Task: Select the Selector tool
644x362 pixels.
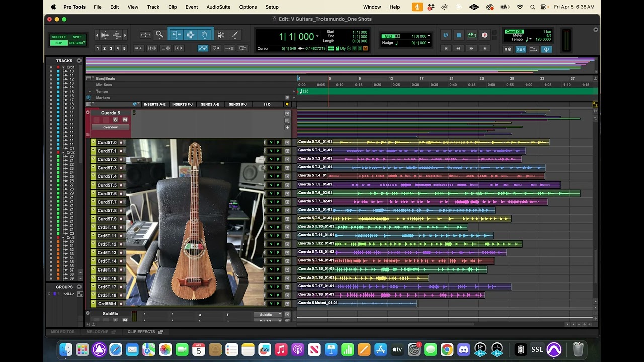Action: tap(190, 35)
